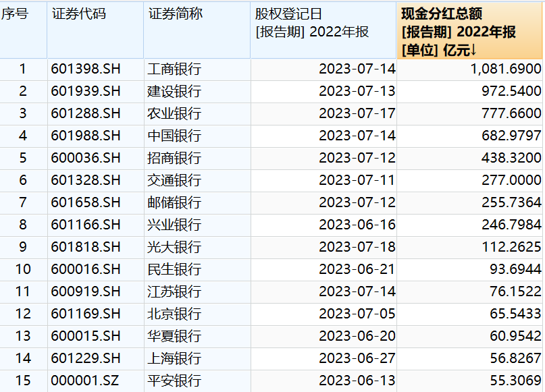This screenshot has width=545, height=392.
Task: Select dividend value 65.5433
Action: 515,314
